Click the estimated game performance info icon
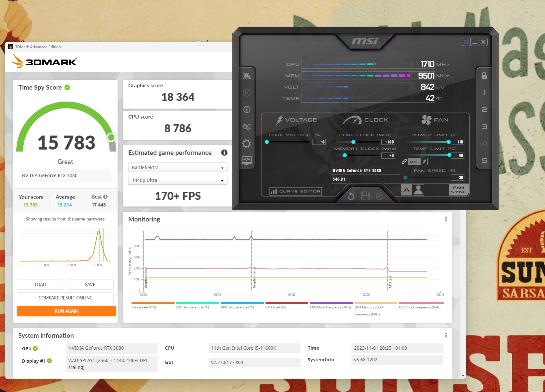Screen dimensions: 545x392 click(x=224, y=153)
